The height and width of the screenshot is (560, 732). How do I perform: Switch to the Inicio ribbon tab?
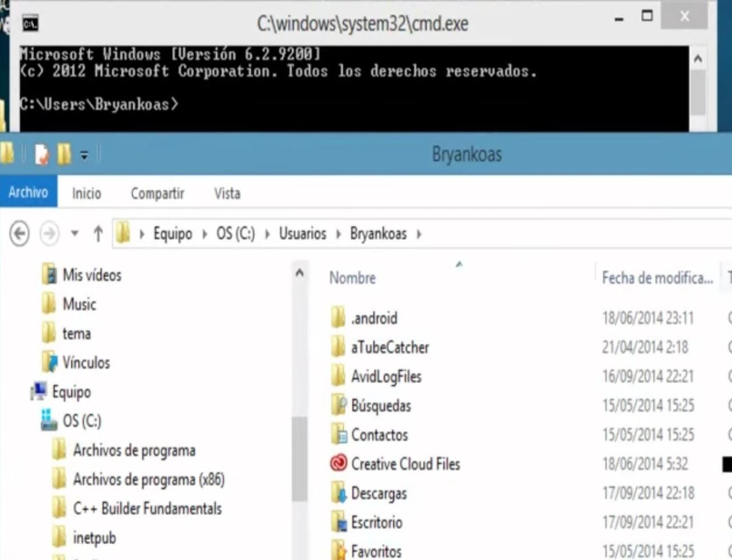point(86,193)
